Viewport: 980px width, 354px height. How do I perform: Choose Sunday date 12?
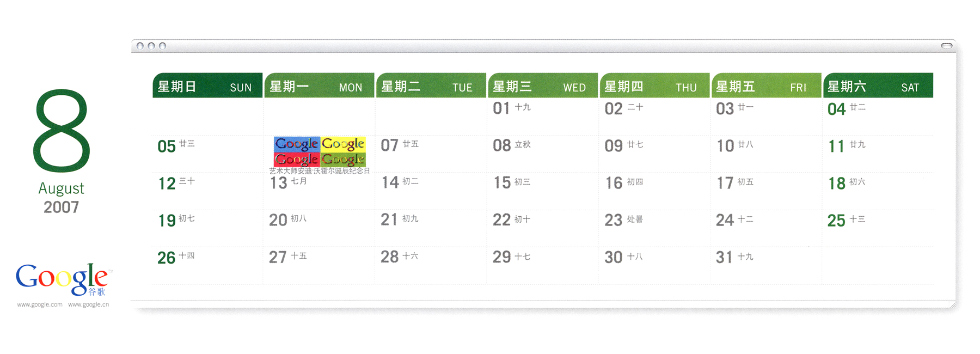coord(167,184)
